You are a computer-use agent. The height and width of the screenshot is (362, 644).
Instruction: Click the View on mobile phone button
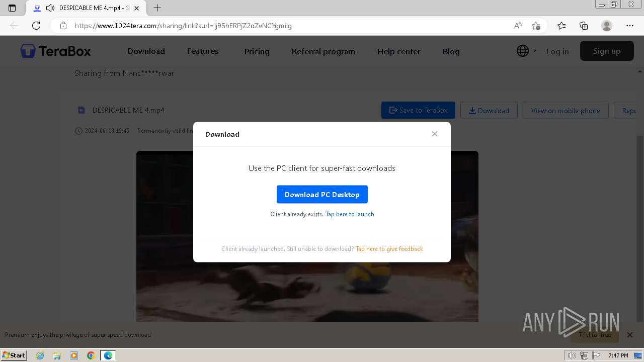coord(566,110)
